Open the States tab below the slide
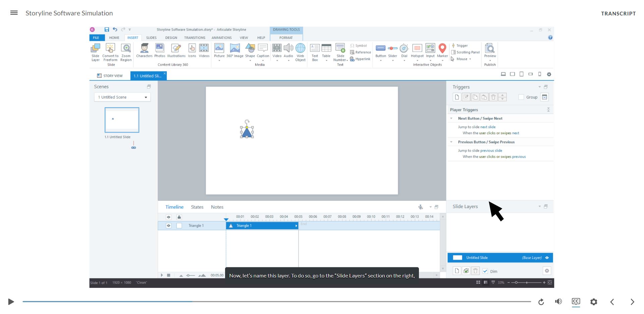Image resolution: width=644 pixels, height=314 pixels. (197, 207)
